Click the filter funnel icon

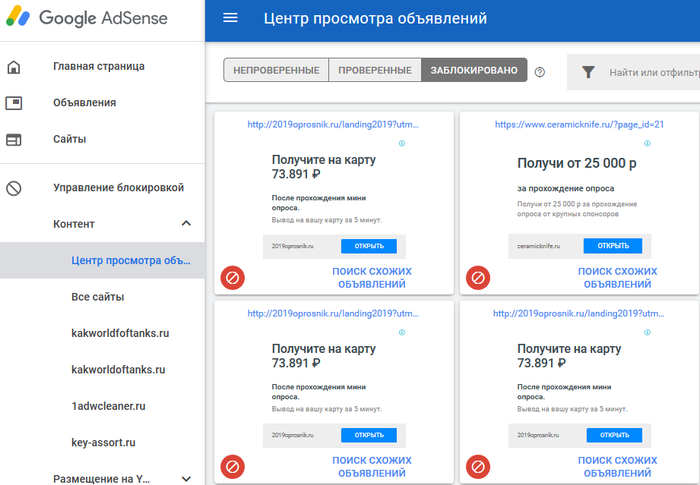588,72
